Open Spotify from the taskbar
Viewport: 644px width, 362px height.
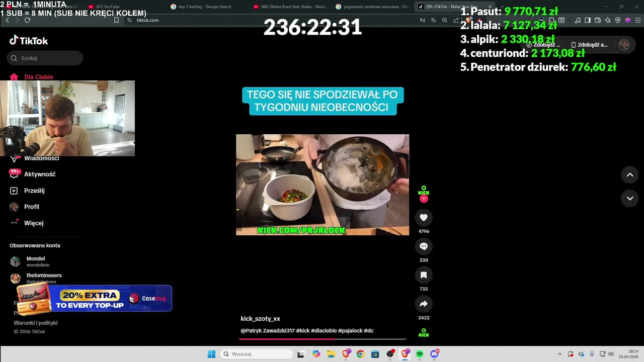click(420, 354)
